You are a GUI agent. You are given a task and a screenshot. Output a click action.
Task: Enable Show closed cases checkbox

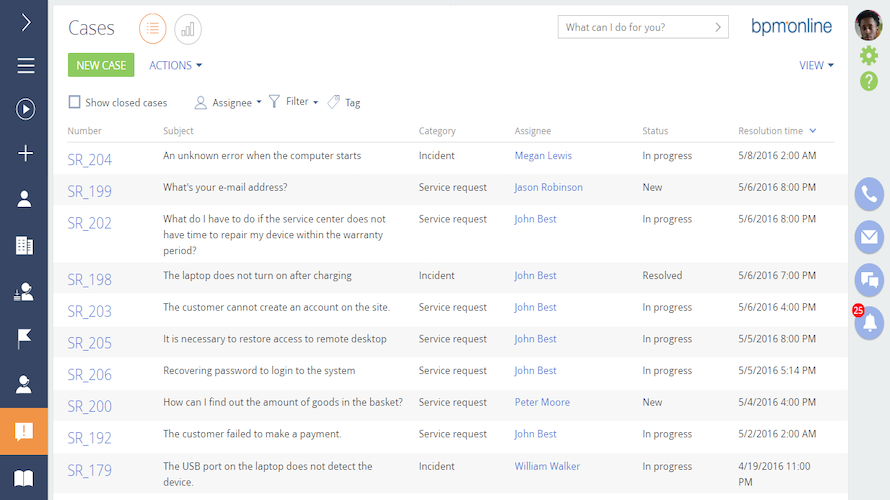click(x=75, y=102)
